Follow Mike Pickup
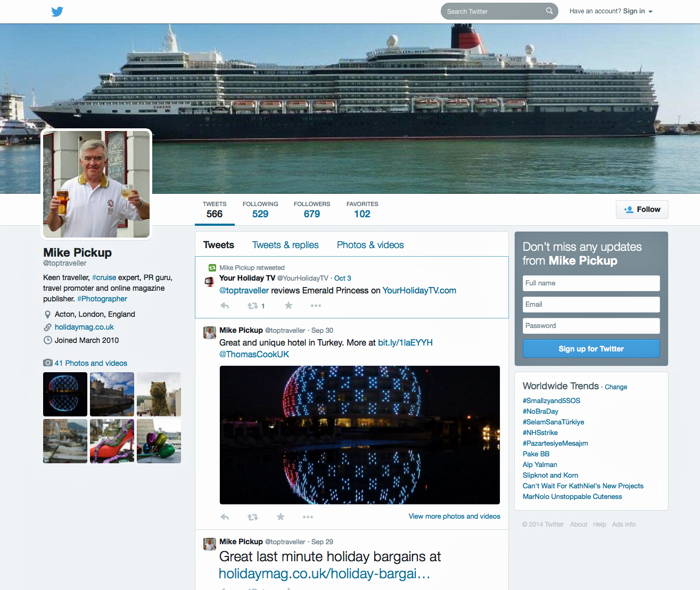Viewport: 700px width, 590px height. tap(642, 209)
